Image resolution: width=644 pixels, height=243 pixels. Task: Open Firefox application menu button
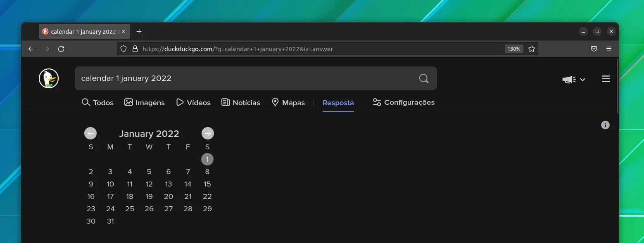pyautogui.click(x=609, y=49)
